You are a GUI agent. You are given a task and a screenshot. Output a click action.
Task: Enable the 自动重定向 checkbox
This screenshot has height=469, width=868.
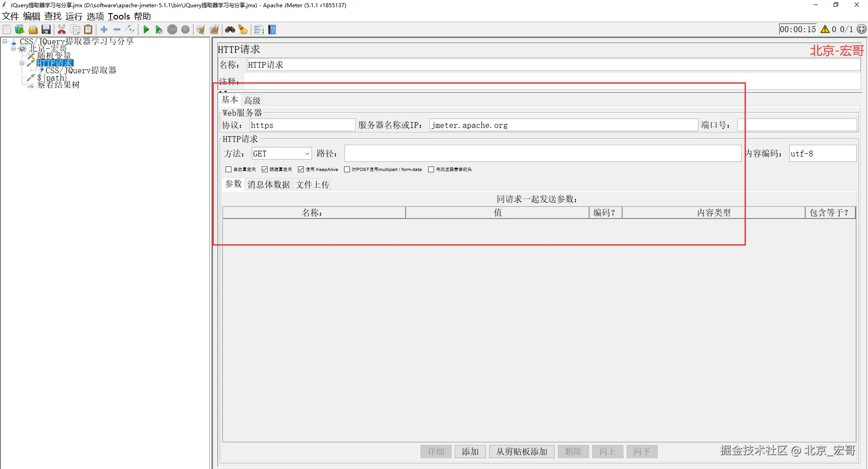click(x=228, y=170)
